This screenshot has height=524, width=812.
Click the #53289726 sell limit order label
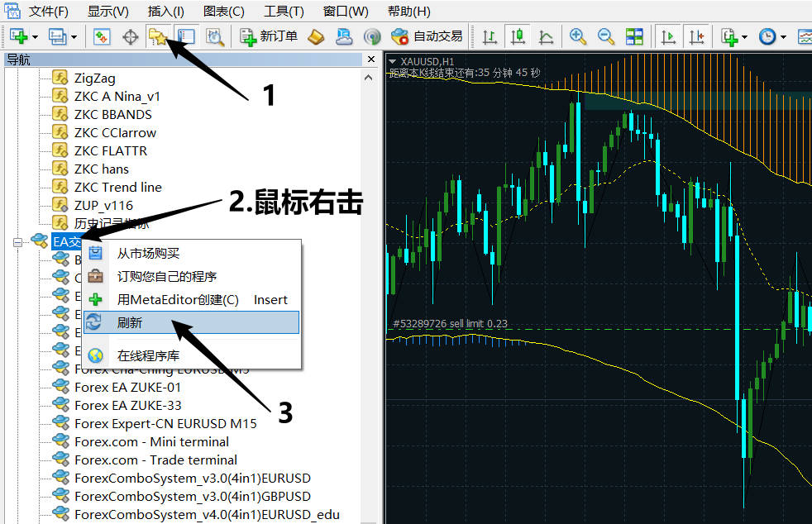tap(450, 324)
